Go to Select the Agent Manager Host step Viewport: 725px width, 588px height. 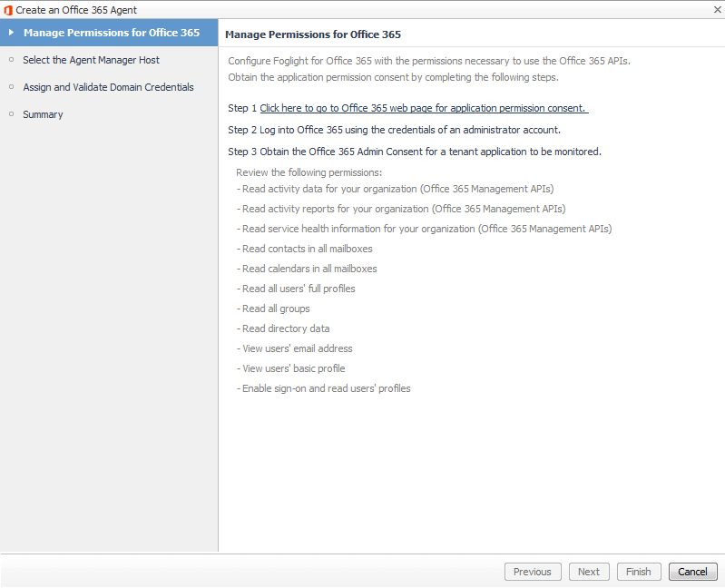[x=91, y=60]
